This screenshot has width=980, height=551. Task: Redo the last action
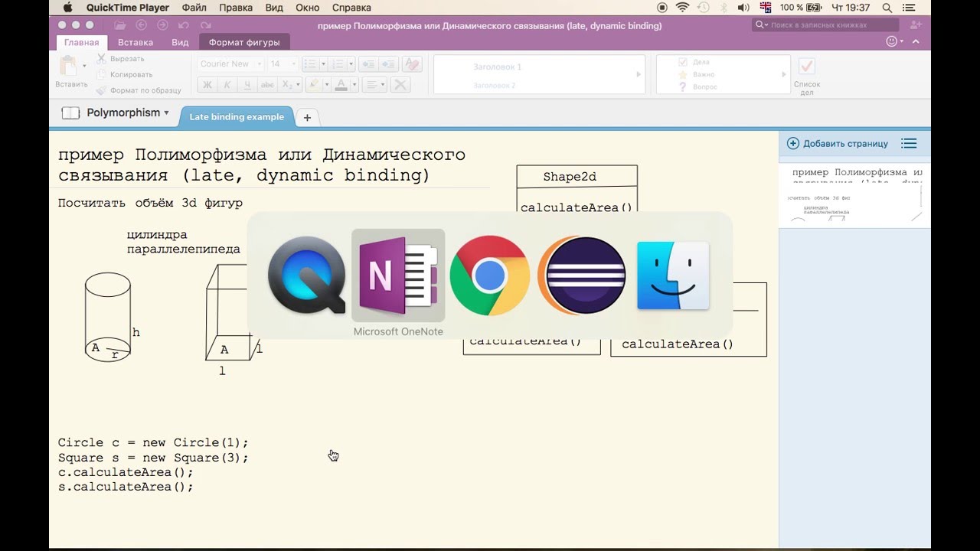[x=204, y=25]
